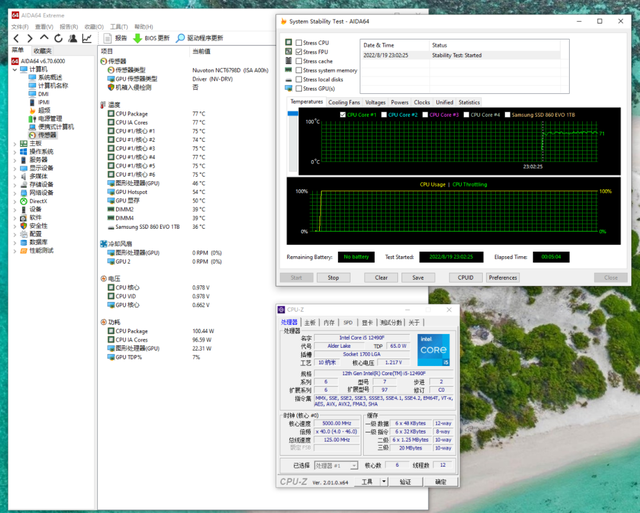Untick CPU Core #1 graph checkbox
The height and width of the screenshot is (513, 640).
click(x=343, y=115)
